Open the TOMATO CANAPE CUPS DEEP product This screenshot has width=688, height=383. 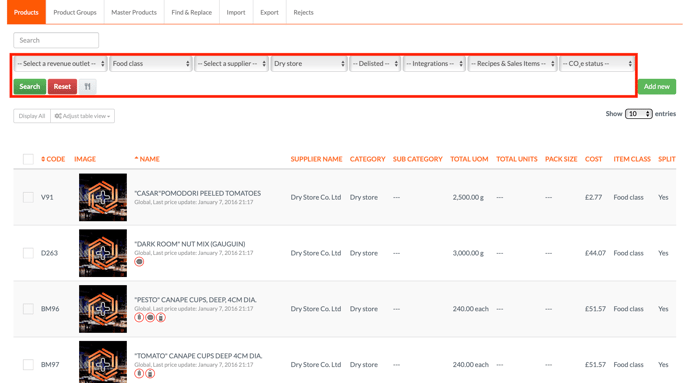tap(198, 355)
